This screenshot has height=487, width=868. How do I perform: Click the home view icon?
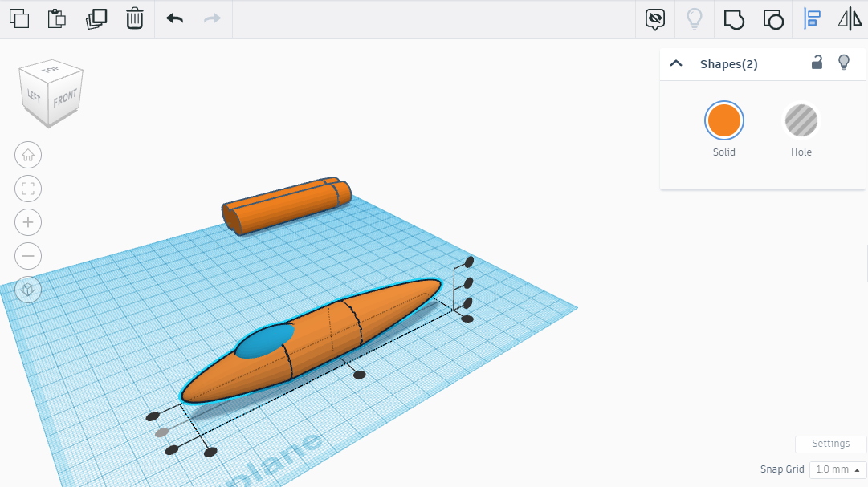pyautogui.click(x=28, y=155)
